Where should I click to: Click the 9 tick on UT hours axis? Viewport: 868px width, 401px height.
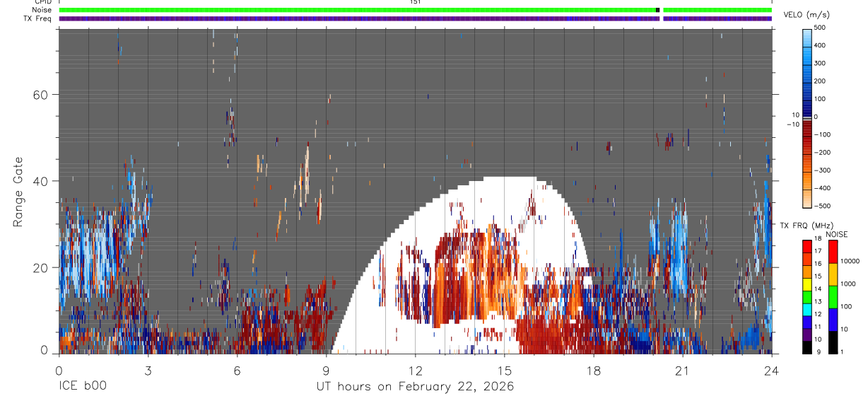click(326, 370)
